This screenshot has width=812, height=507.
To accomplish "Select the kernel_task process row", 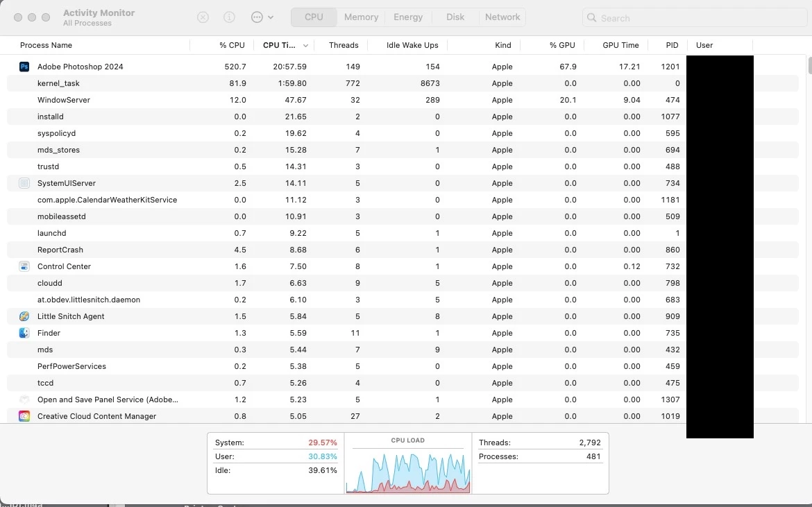I will [x=403, y=83].
